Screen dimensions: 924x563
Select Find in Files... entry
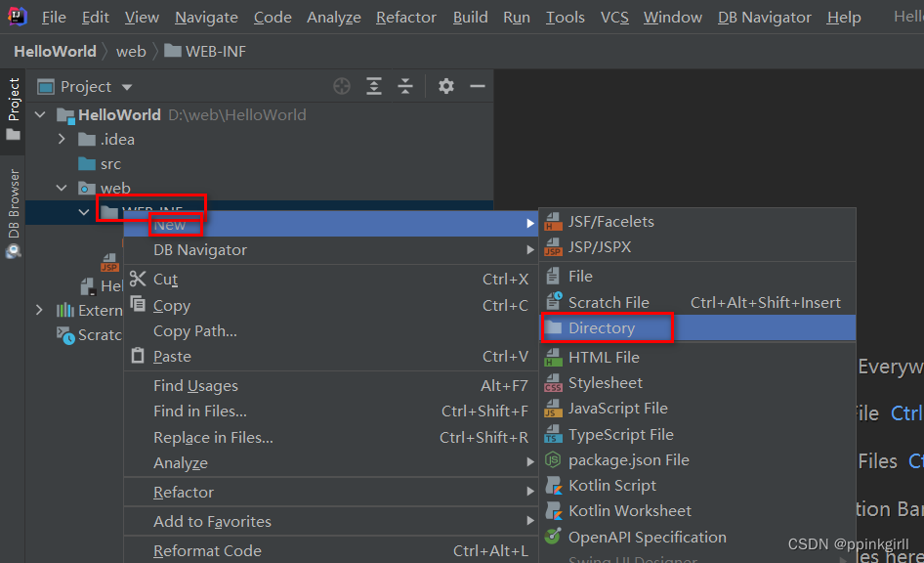tap(331, 411)
